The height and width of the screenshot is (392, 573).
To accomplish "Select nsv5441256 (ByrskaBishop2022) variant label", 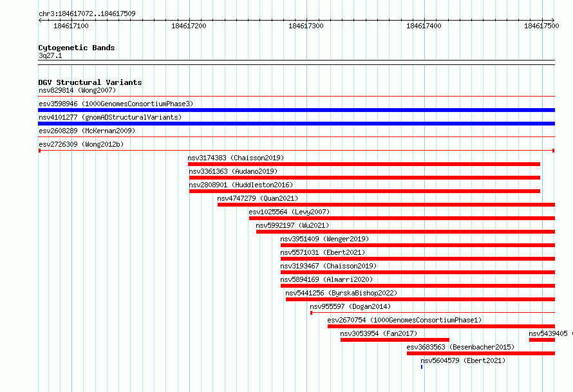I will (x=341, y=293).
